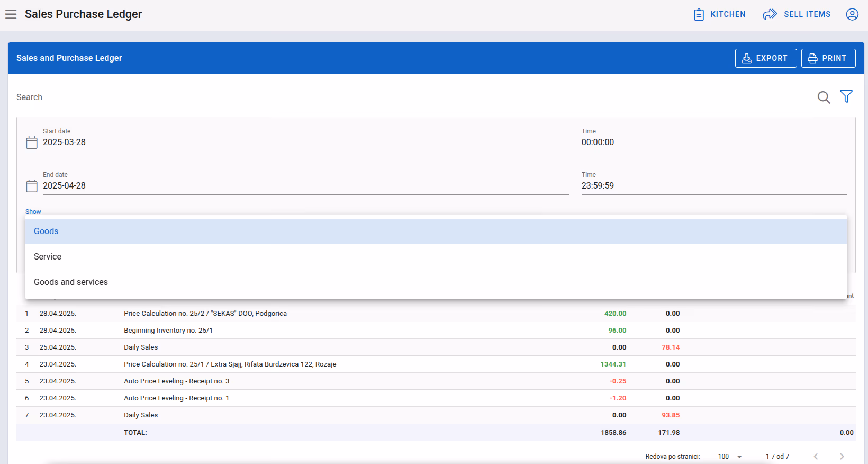Export the ledger
The height and width of the screenshot is (464, 868).
click(x=766, y=58)
